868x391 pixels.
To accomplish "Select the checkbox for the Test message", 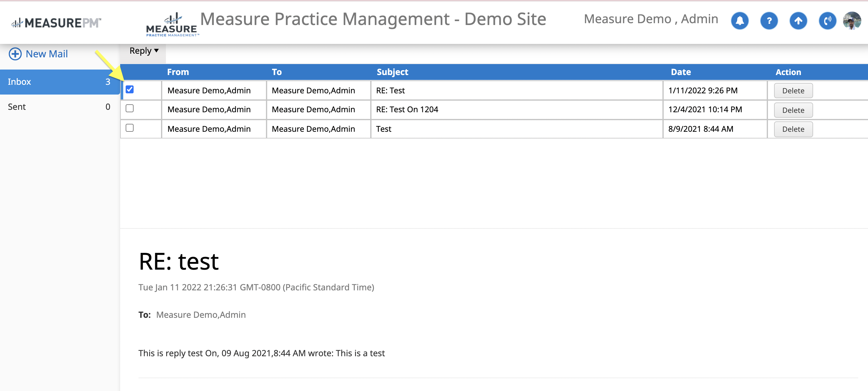I will pyautogui.click(x=130, y=128).
